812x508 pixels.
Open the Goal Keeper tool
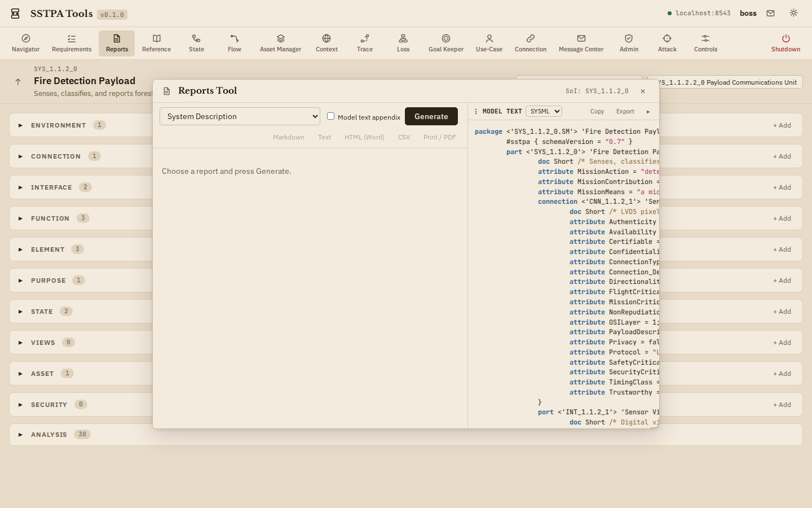pos(446,43)
